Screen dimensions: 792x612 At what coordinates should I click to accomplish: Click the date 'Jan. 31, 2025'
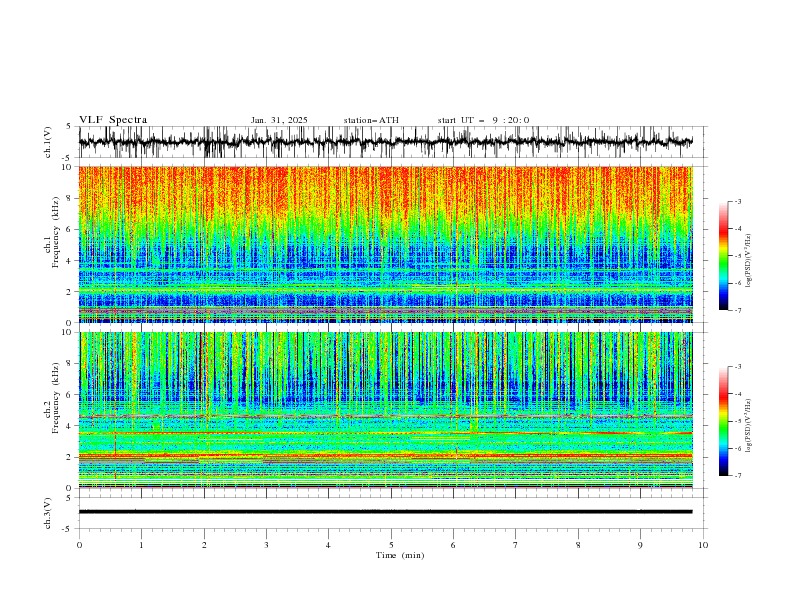pos(279,120)
